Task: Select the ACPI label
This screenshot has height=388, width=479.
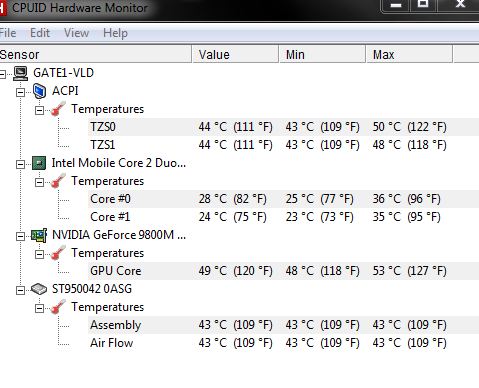Action: pos(65,91)
